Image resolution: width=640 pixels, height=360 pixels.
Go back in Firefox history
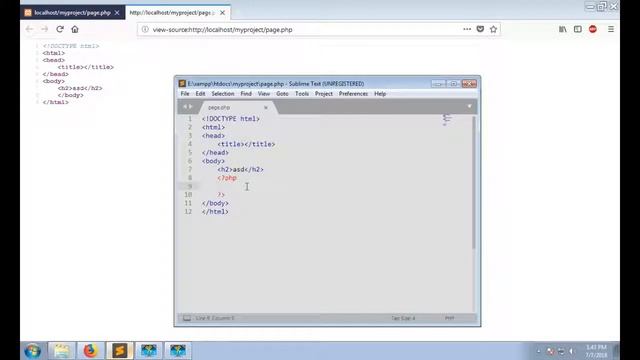click(x=29, y=29)
